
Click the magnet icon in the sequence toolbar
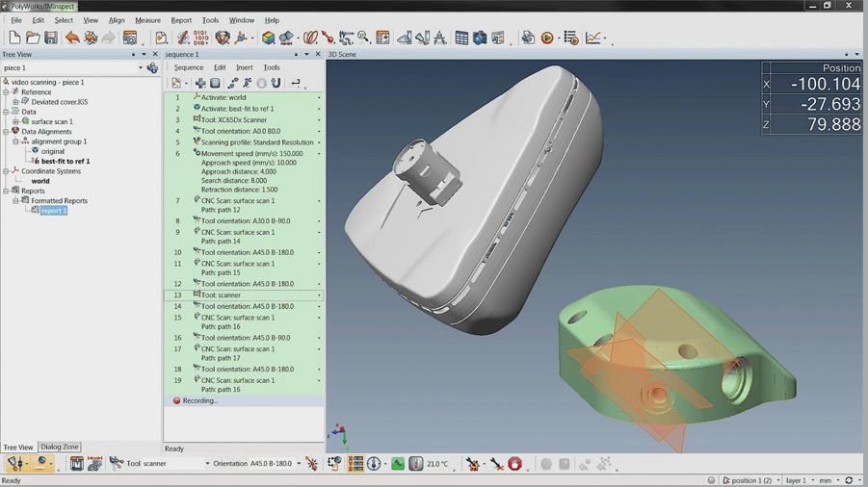click(276, 84)
